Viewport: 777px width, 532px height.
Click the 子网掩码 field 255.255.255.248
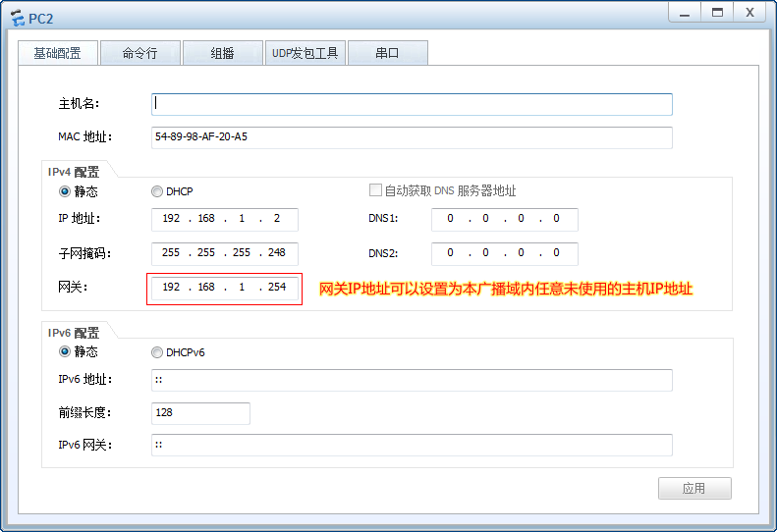225,253
